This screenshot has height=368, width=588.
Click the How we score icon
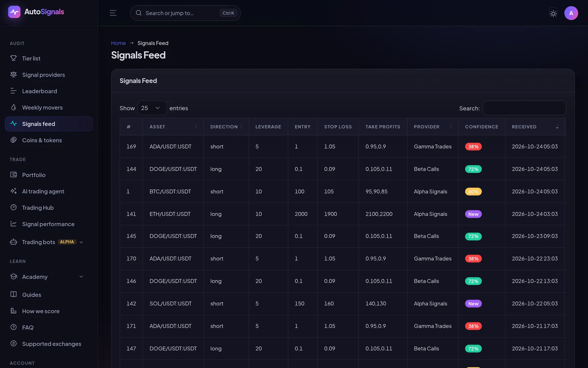click(14, 311)
